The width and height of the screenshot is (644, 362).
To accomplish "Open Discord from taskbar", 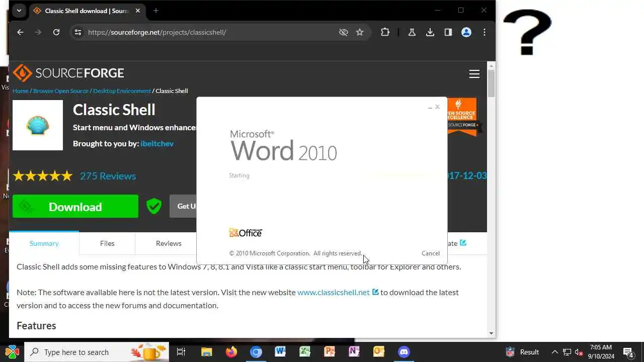I will (404, 352).
